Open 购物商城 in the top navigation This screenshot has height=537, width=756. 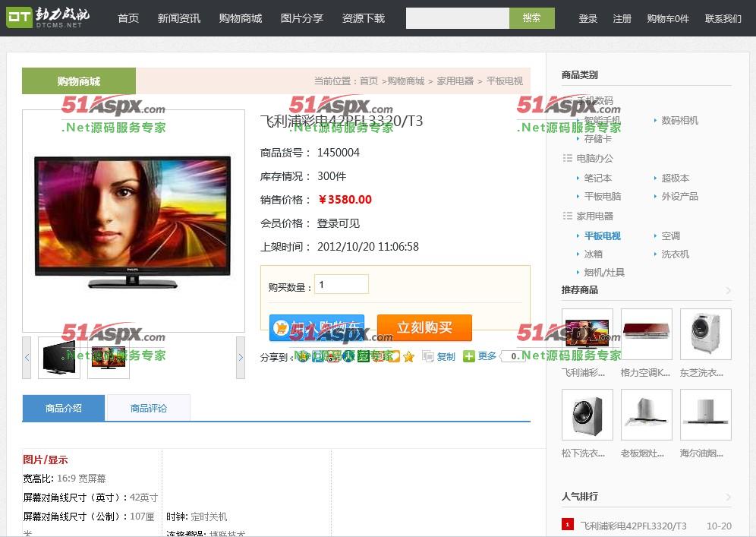coord(240,18)
